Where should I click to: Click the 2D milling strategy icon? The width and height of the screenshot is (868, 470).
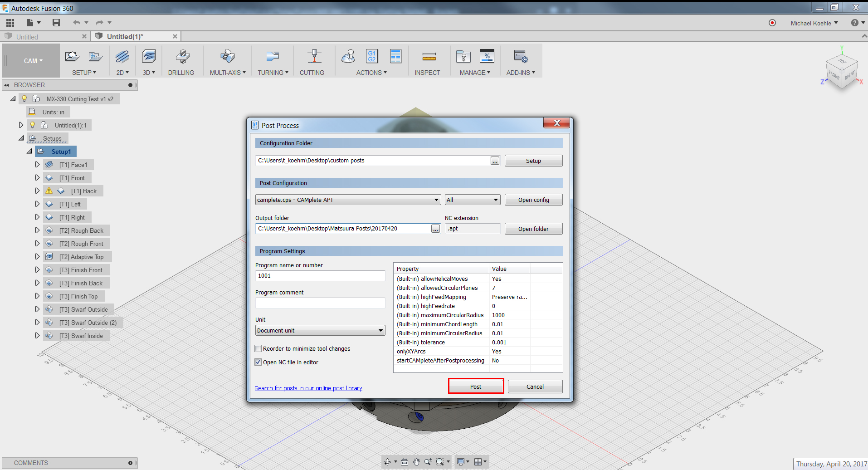[122, 56]
